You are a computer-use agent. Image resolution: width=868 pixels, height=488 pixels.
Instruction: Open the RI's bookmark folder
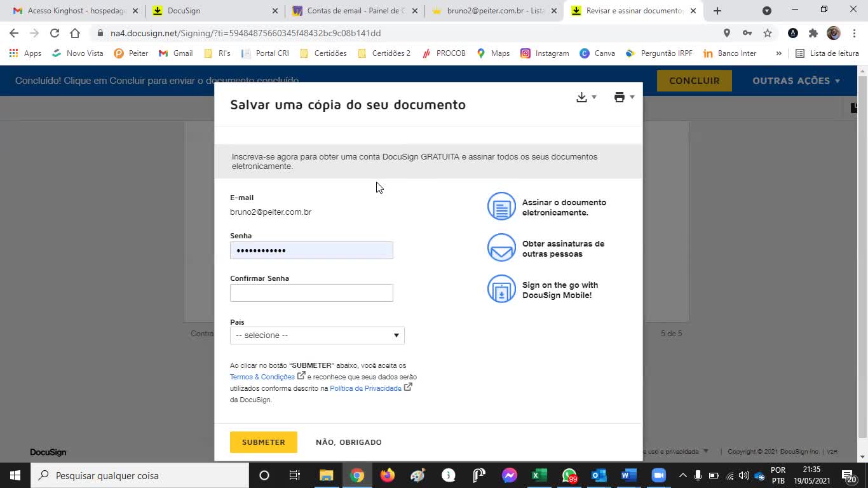click(x=217, y=53)
